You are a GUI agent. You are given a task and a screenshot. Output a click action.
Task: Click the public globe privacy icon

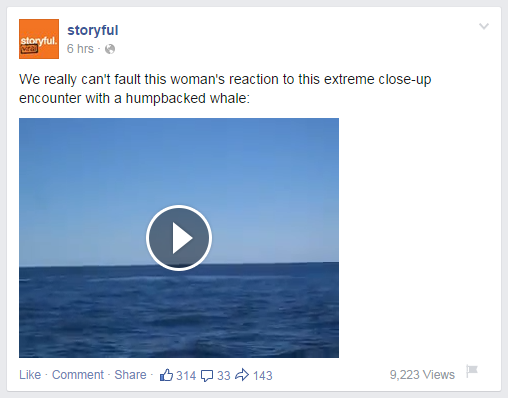point(110,49)
